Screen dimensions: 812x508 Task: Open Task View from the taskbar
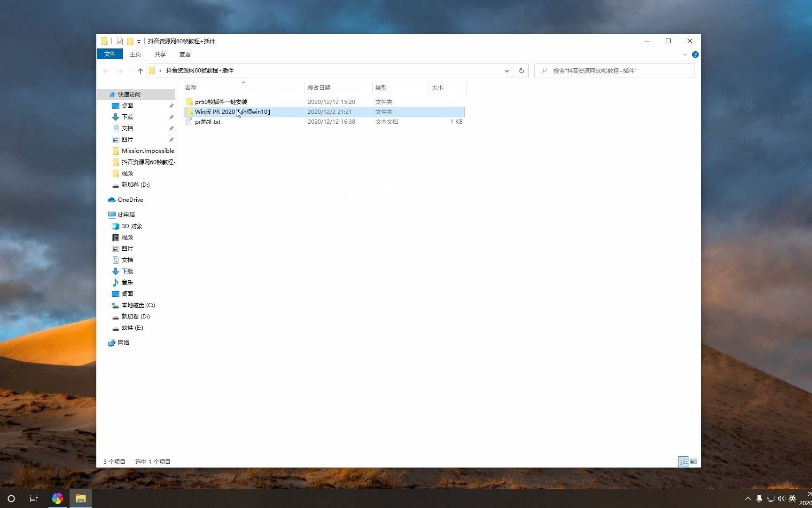pos(34,499)
